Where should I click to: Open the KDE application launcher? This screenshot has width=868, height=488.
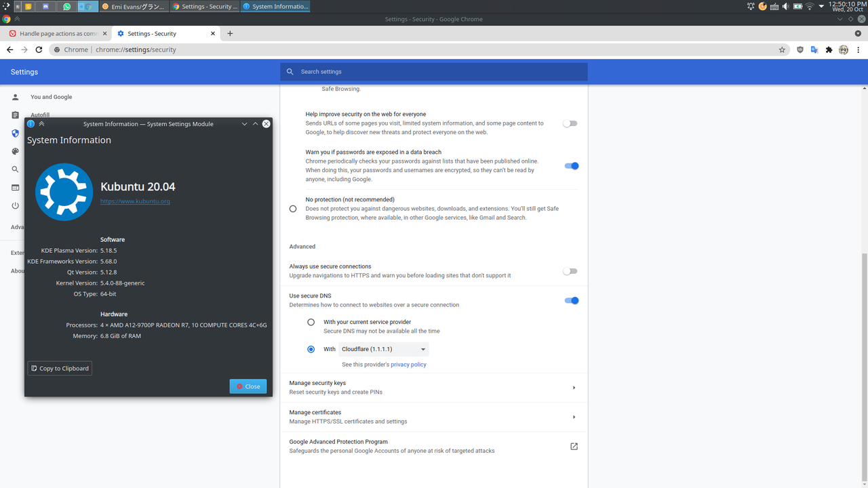click(x=6, y=6)
